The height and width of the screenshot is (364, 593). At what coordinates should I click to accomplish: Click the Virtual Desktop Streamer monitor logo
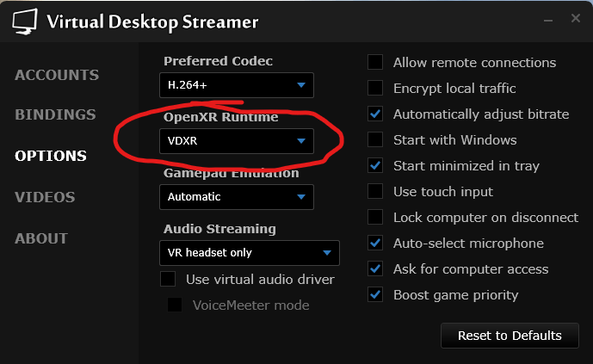(25, 22)
